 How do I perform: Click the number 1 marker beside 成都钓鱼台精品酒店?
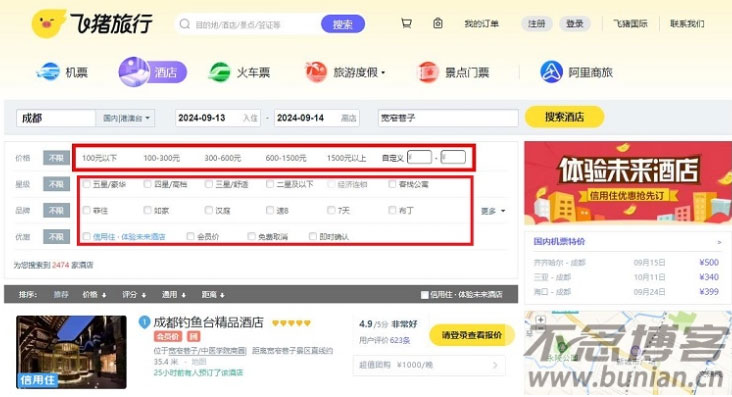144,322
